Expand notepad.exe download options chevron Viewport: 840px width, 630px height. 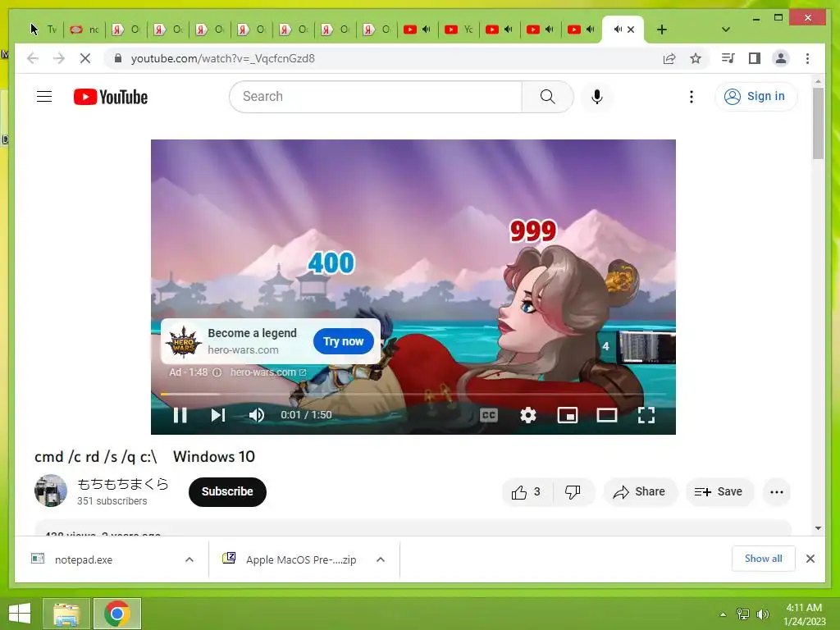tap(189, 559)
